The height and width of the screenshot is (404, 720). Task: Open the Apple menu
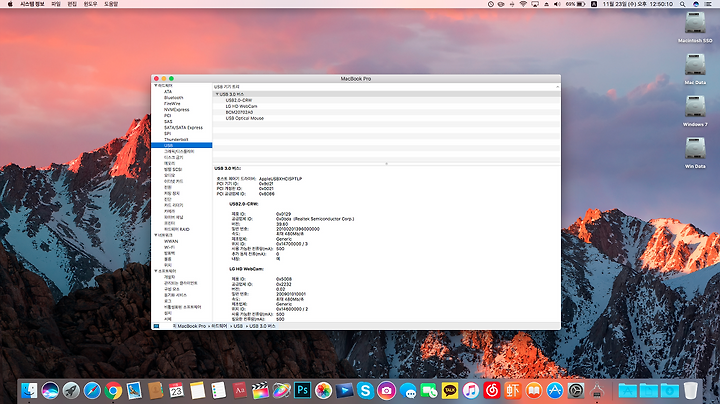coord(10,4)
